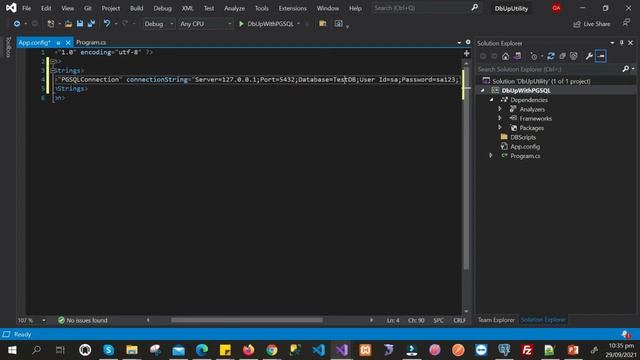Open the Build menu
640x360 pixels.
[136, 8]
